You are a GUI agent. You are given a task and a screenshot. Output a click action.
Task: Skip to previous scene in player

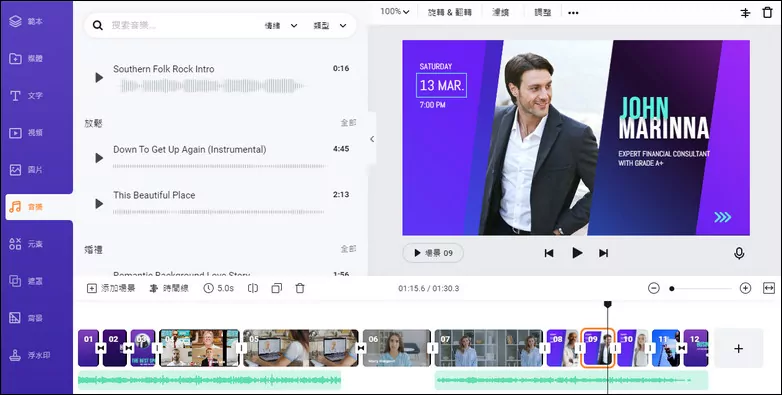coord(549,253)
